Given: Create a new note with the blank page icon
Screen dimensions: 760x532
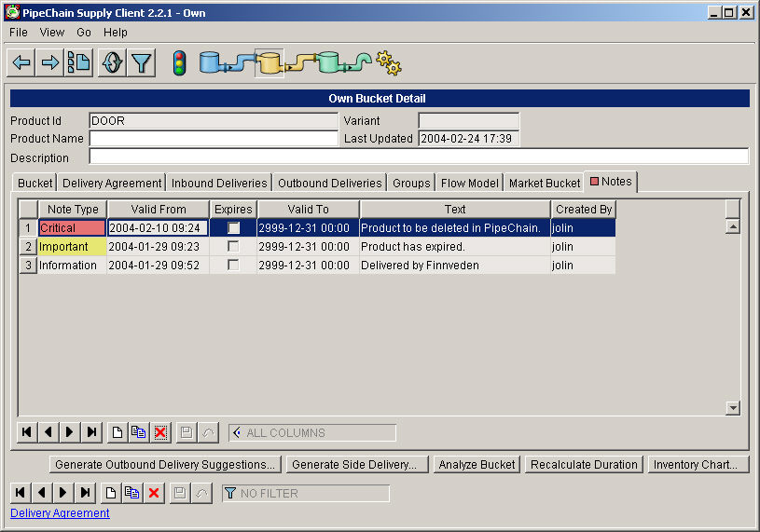Looking at the screenshot, I should click(x=117, y=432).
